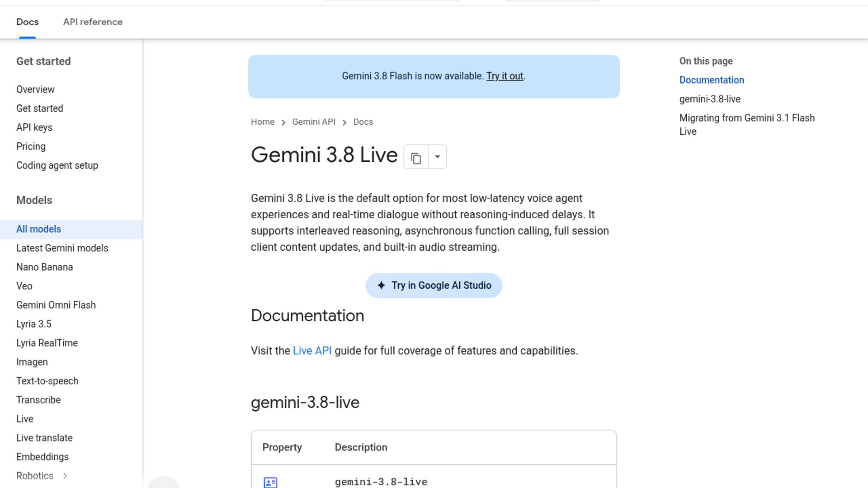Jump to Documentation in On this page
The width and height of the screenshot is (868, 488).
click(x=712, y=80)
